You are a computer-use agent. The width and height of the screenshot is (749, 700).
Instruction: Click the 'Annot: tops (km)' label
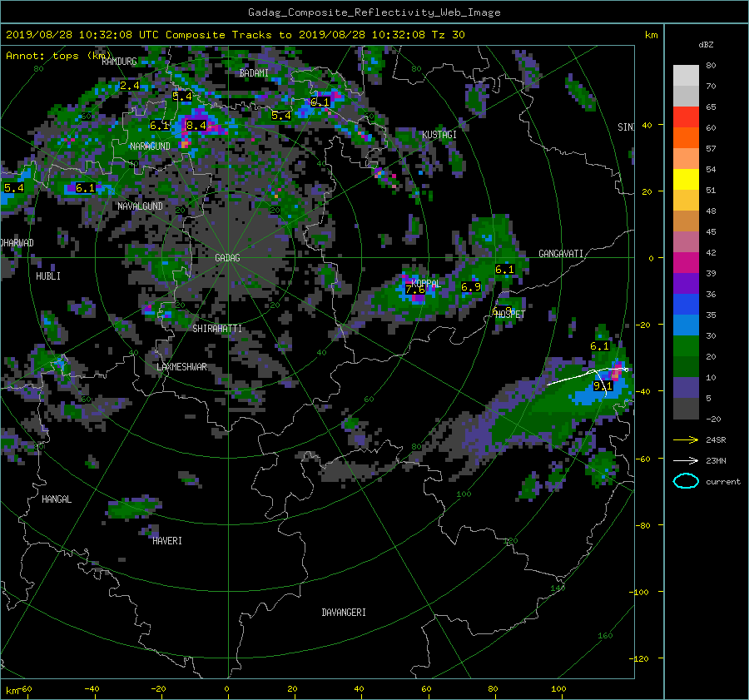point(58,56)
